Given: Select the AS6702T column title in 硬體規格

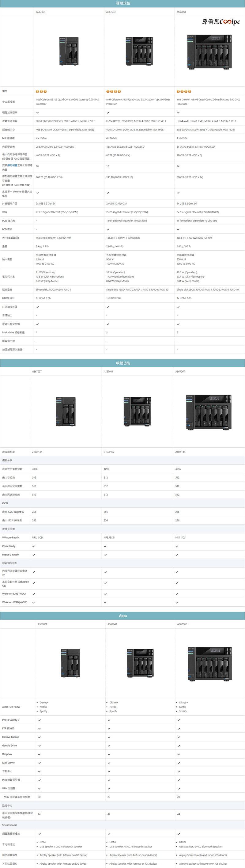Looking at the screenshot, I should (41, 12).
